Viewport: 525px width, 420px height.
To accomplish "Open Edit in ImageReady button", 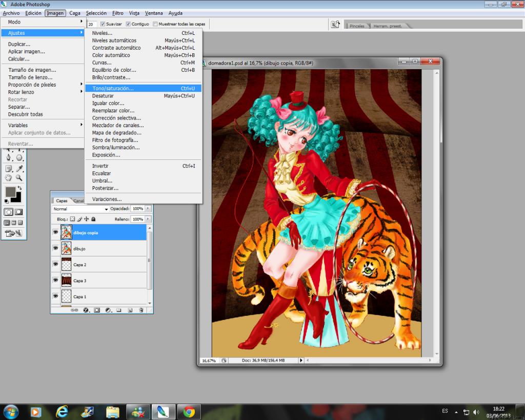I will (13, 233).
